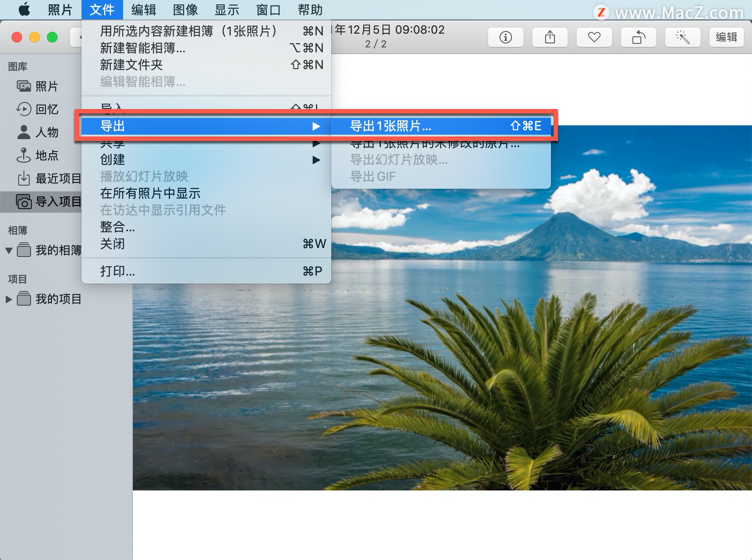Collapse the 我的相簿 section

point(9,250)
